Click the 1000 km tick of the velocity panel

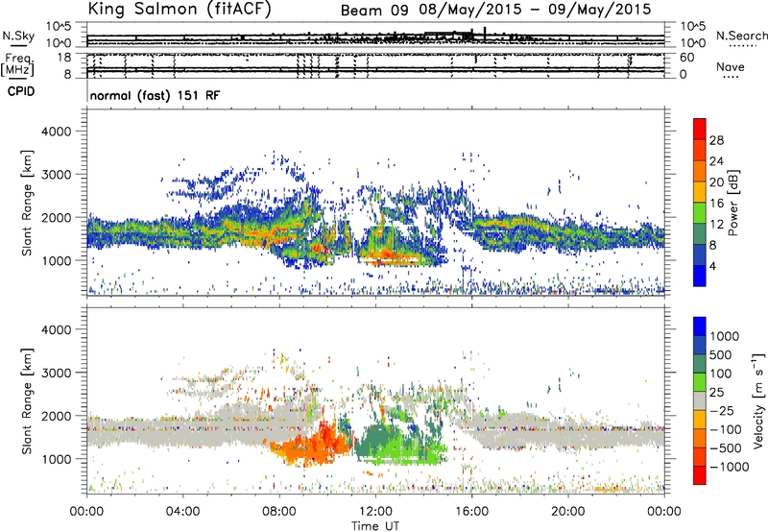(56, 459)
